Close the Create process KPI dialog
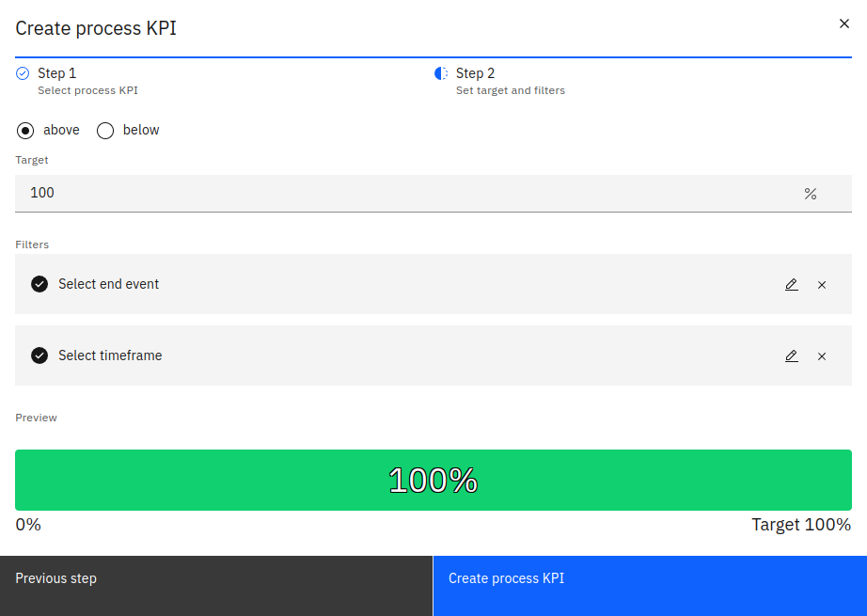Screen dimensions: 867x616 tap(843, 24)
